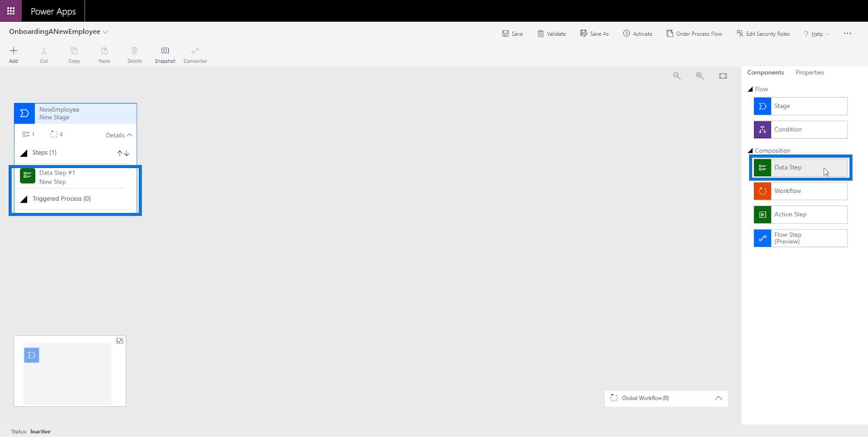The height and width of the screenshot is (437, 868).
Task: Take a Snapshot with camera icon
Action: (x=165, y=50)
